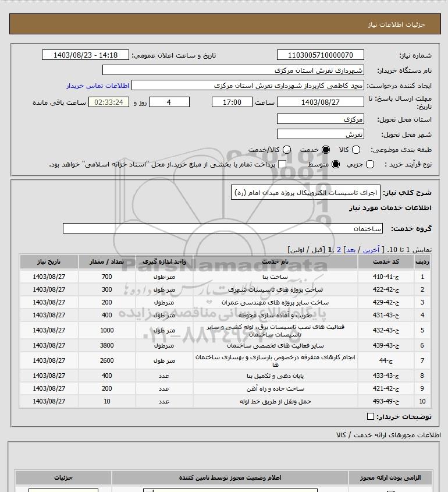Click quantity 700 in row 1
Viewport: 448px width, 492px height.
coord(107,277)
